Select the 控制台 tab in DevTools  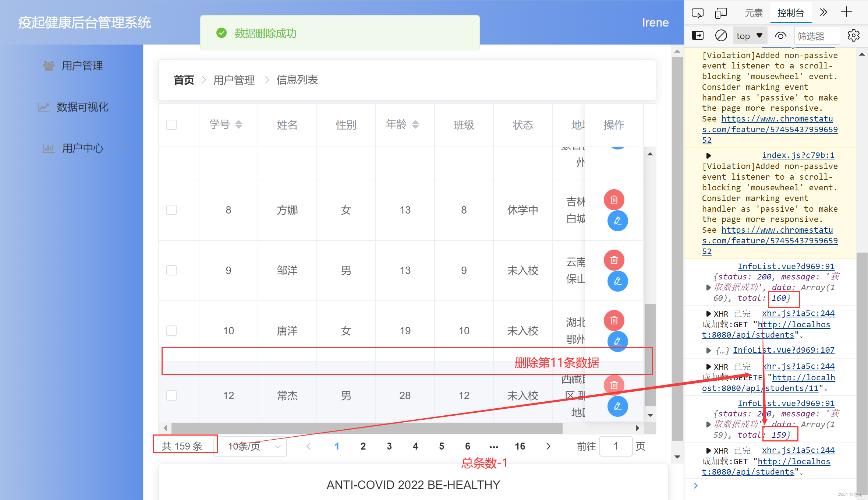(790, 12)
